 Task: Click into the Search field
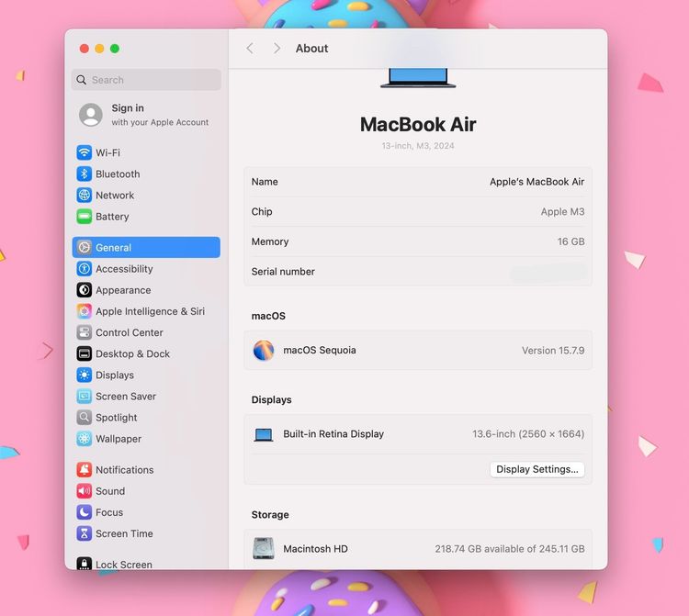146,80
